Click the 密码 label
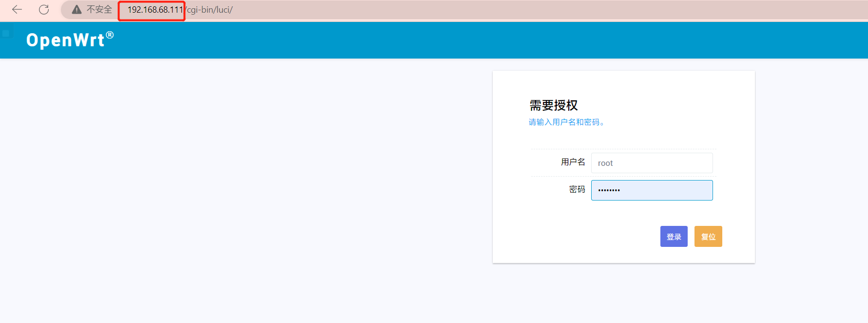The image size is (868, 323). (x=577, y=189)
